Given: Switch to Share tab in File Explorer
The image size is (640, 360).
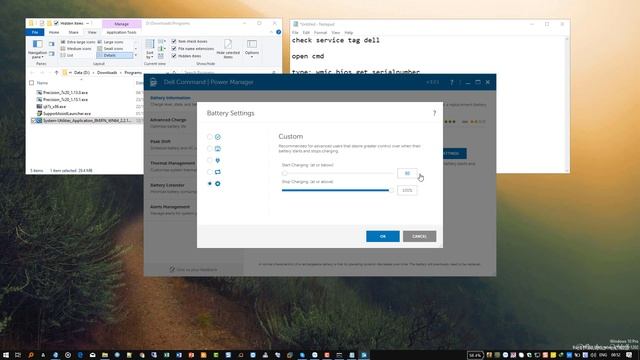Looking at the screenshot, I should pyautogui.click(x=73, y=32).
